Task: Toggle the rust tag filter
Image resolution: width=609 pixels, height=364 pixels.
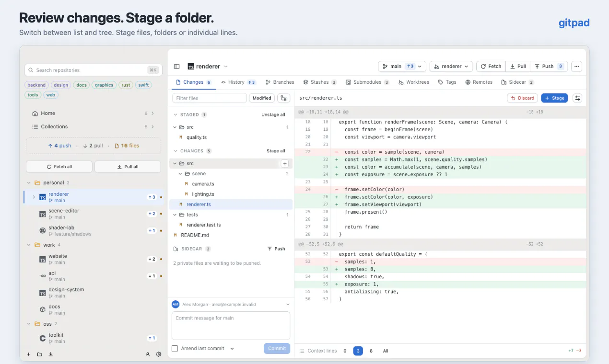Action: (x=126, y=85)
